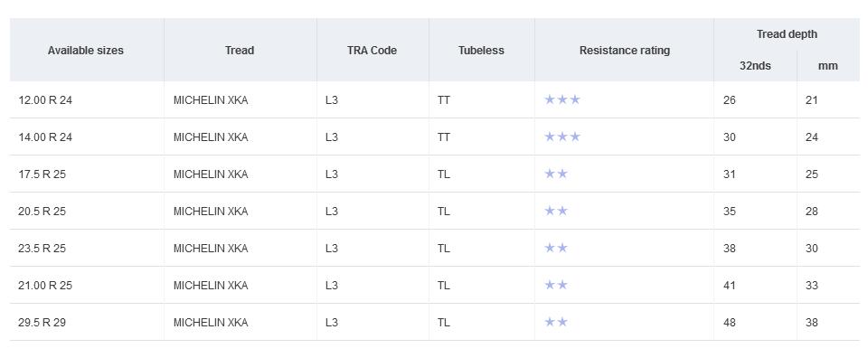Click the two-star rating for 21.00 R 25
The image size is (868, 358).
[556, 285]
